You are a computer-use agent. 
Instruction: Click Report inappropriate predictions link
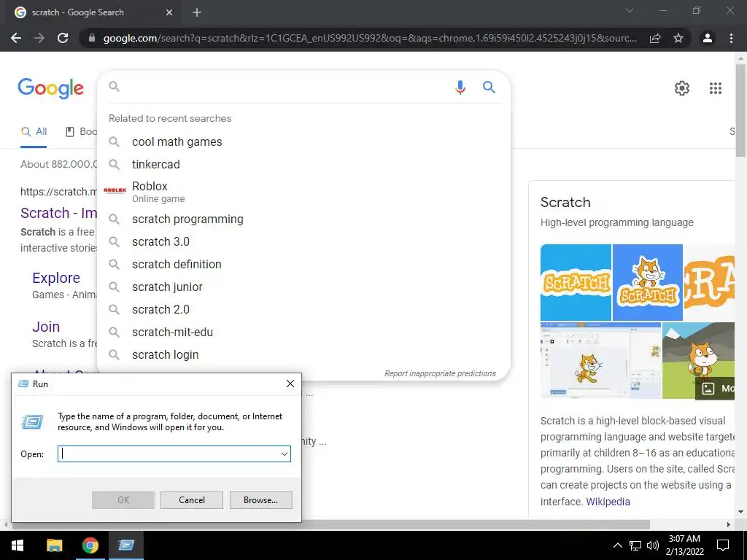(x=440, y=374)
